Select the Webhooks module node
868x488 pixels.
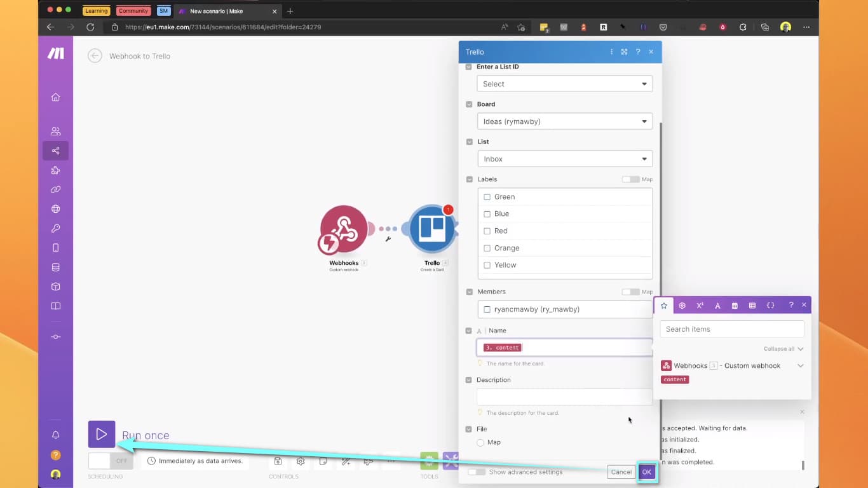[344, 230]
